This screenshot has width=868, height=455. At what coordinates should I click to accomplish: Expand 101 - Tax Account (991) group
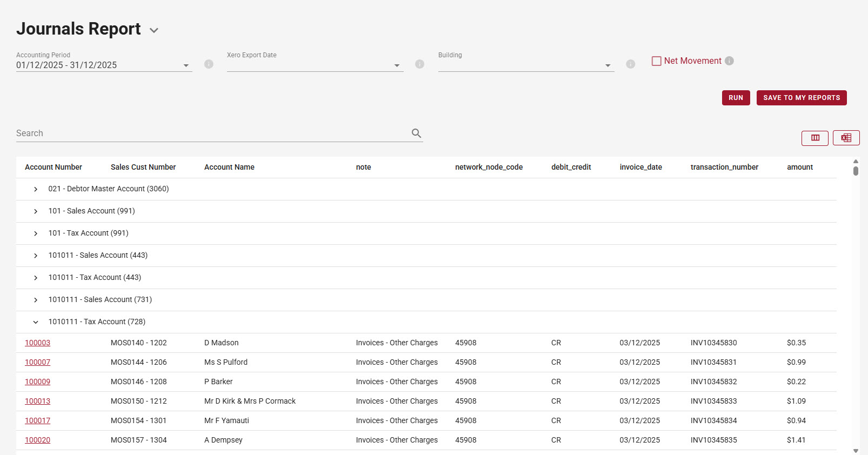tap(36, 233)
